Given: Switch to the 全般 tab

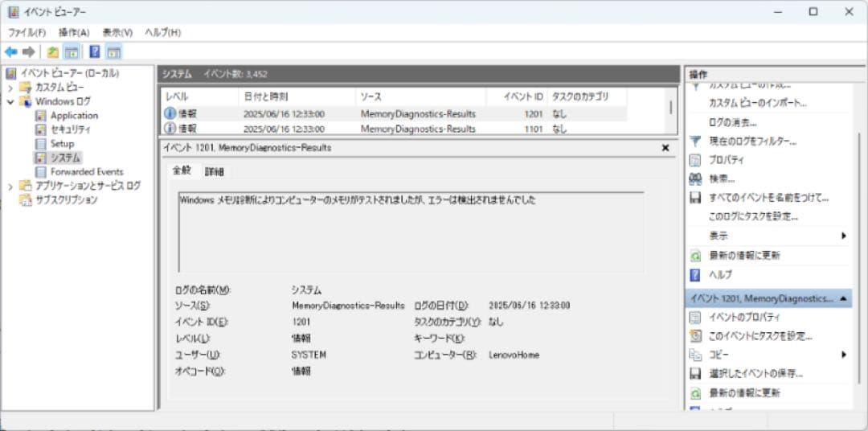Looking at the screenshot, I should pos(182,170).
